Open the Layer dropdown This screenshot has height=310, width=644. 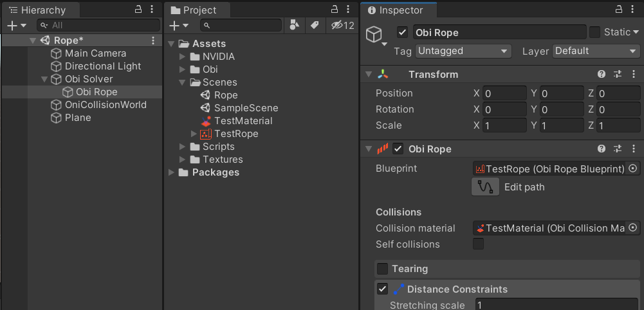(x=596, y=51)
